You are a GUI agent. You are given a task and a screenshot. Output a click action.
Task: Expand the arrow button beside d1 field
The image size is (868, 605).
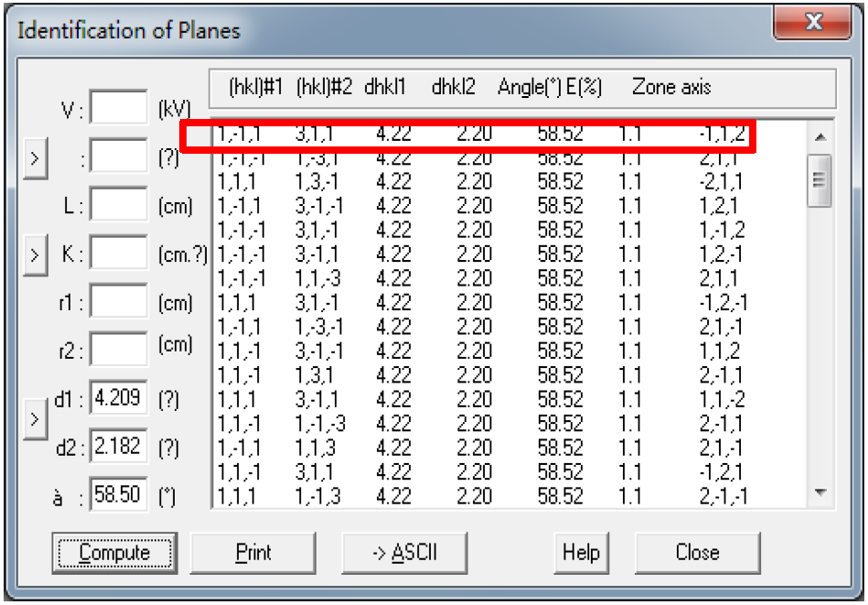(36, 419)
